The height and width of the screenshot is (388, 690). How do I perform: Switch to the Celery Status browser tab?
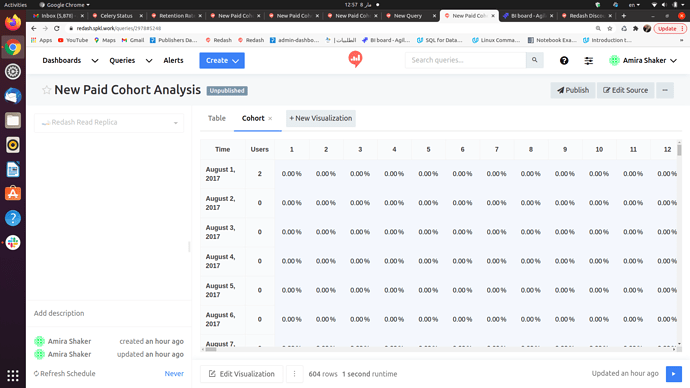coord(116,15)
